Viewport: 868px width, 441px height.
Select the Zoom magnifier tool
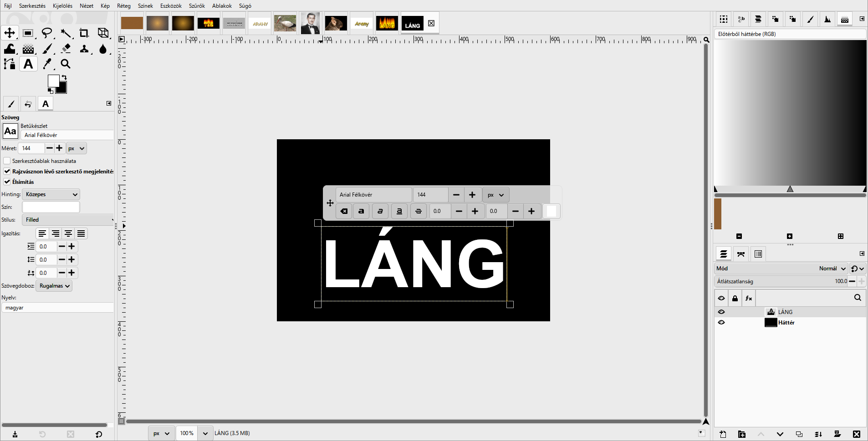[66, 64]
